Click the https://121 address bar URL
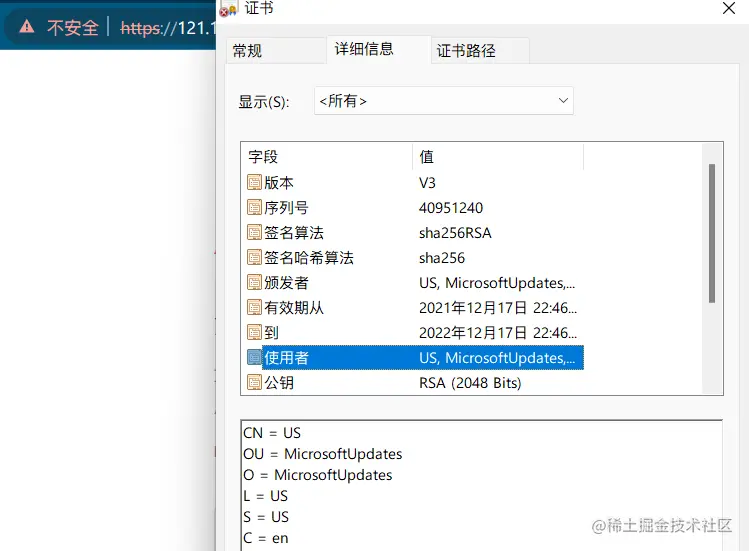 (x=168, y=28)
